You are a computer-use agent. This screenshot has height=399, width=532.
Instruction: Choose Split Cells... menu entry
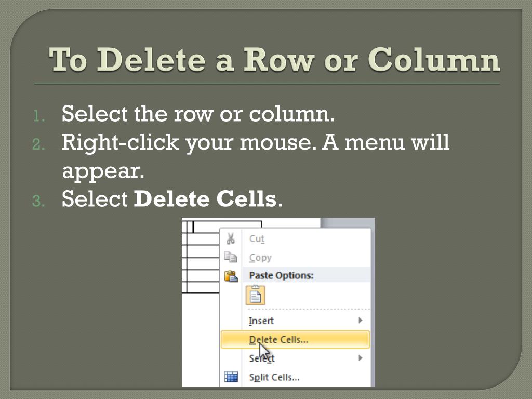coord(274,377)
